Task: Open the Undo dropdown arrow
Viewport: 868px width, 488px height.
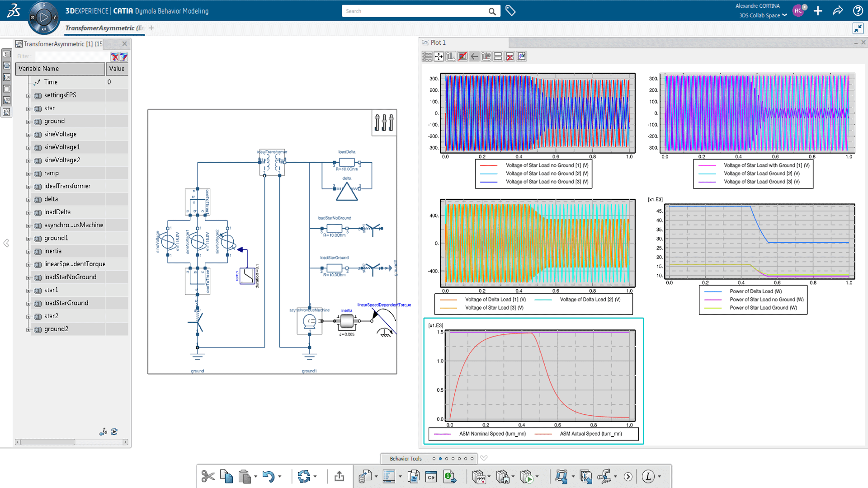Action: [279, 477]
